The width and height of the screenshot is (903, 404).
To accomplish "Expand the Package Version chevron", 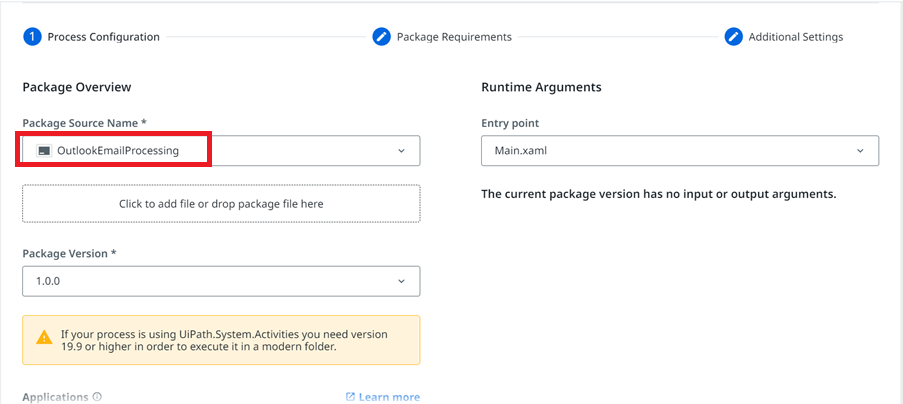I will (401, 281).
